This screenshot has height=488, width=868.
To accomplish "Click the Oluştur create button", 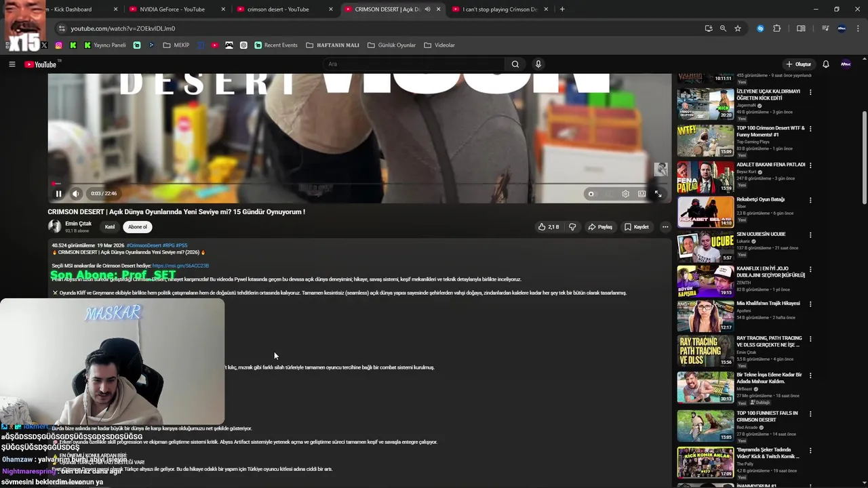I will tap(798, 64).
